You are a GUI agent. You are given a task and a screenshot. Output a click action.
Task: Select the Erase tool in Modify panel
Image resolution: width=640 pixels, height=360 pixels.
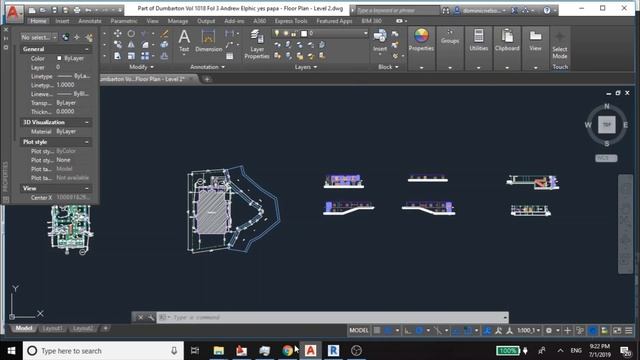(x=164, y=33)
